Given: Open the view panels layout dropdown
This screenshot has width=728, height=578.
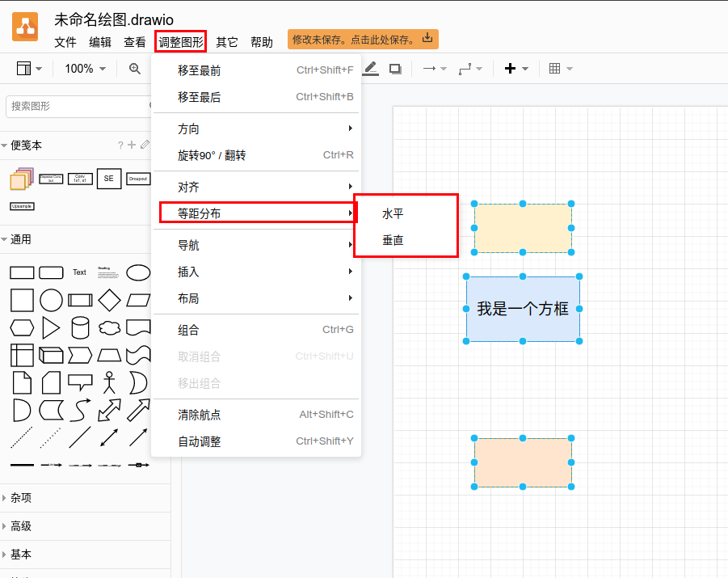Looking at the screenshot, I should tap(29, 69).
